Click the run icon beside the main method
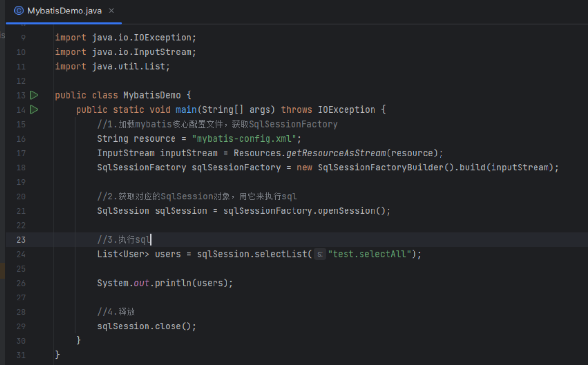The image size is (588, 365). point(34,110)
